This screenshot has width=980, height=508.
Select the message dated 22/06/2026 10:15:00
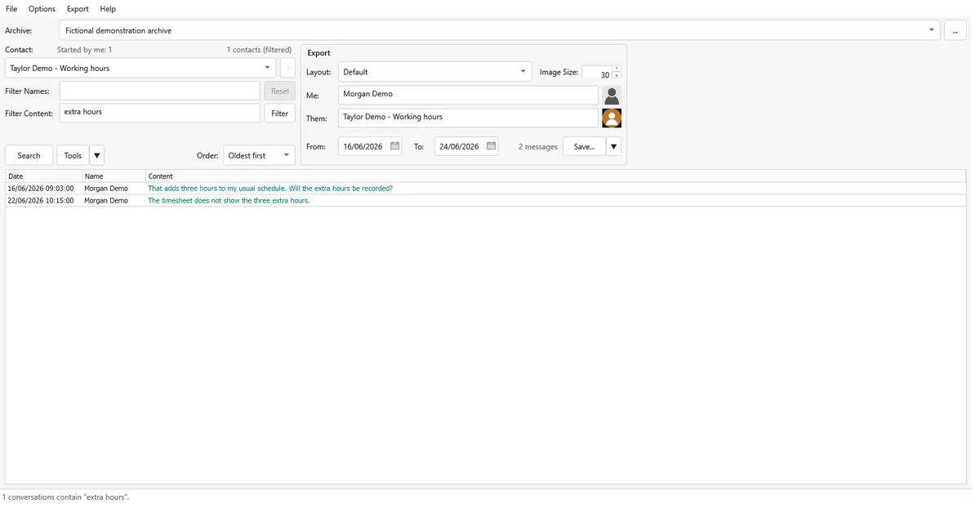(x=486, y=201)
